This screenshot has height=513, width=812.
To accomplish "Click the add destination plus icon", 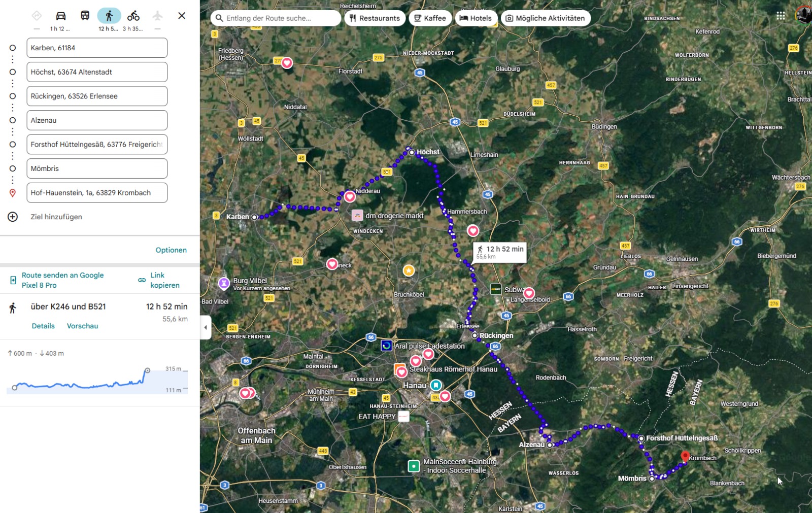I will (x=13, y=217).
